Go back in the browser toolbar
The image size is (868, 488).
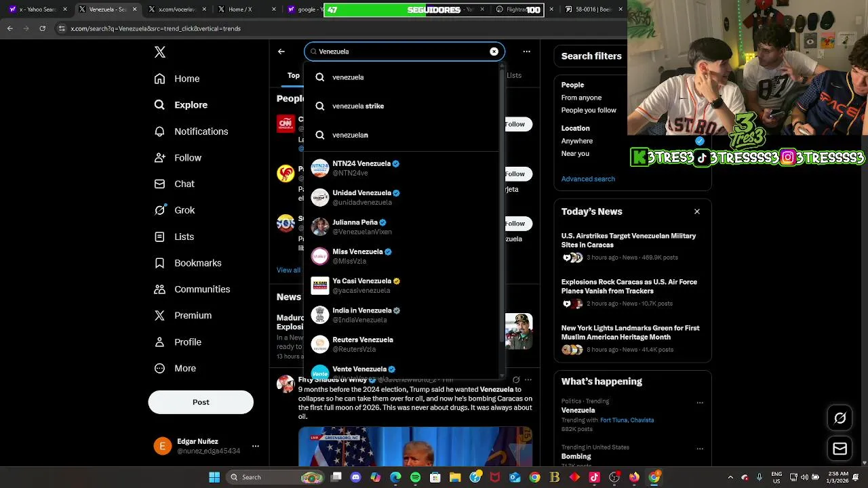9,28
